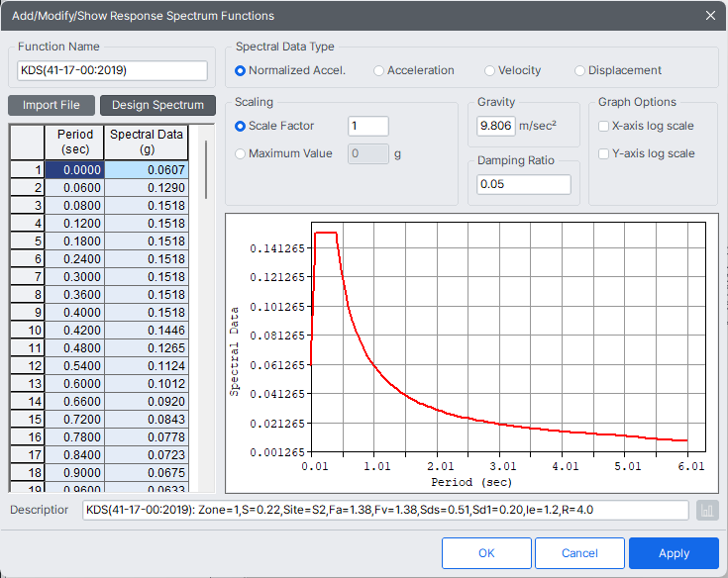The image size is (728, 578).
Task: Click the Description text field
Action: coord(385,511)
